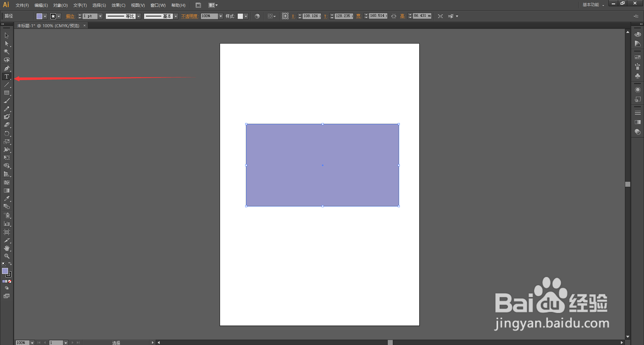The image size is (644, 345).
Task: Select the Blob Brush tool
Action: [x=7, y=117]
